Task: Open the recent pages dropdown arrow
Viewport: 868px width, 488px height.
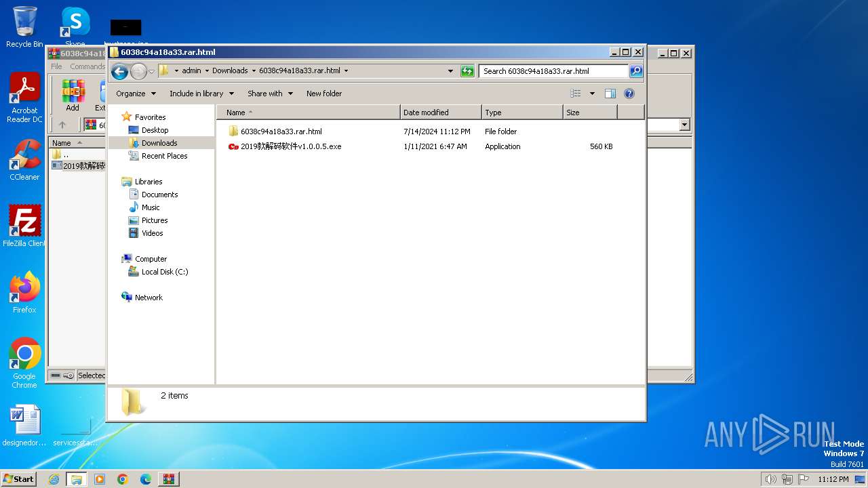Action: pos(152,71)
